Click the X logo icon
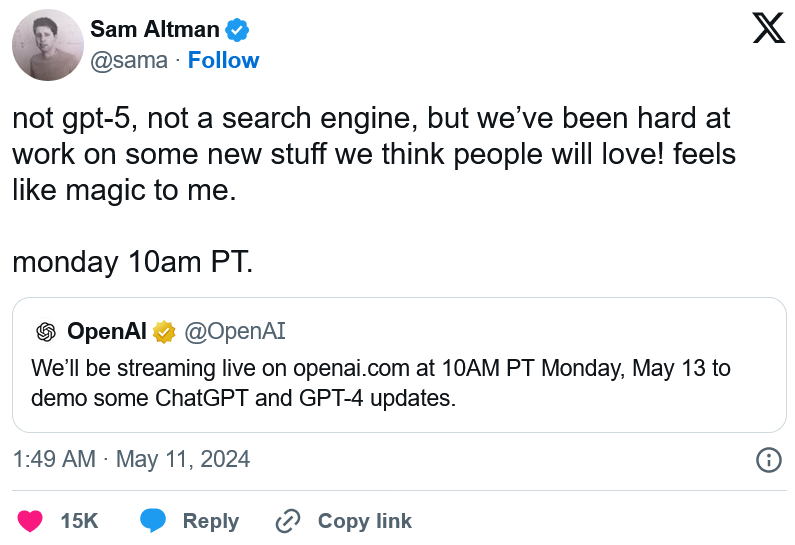The width and height of the screenshot is (795, 545). pyautogui.click(x=769, y=28)
